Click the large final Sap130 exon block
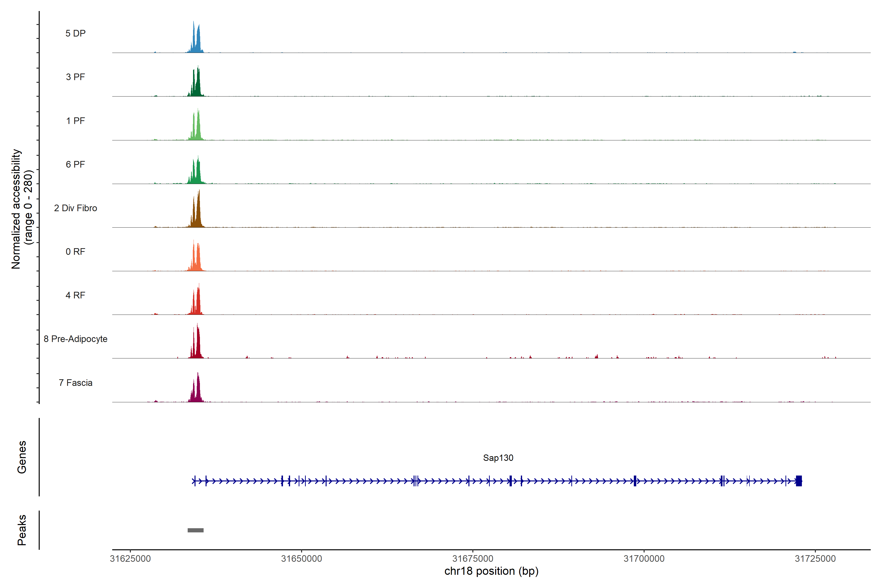Image resolution: width=882 pixels, height=588 pixels. (x=799, y=481)
